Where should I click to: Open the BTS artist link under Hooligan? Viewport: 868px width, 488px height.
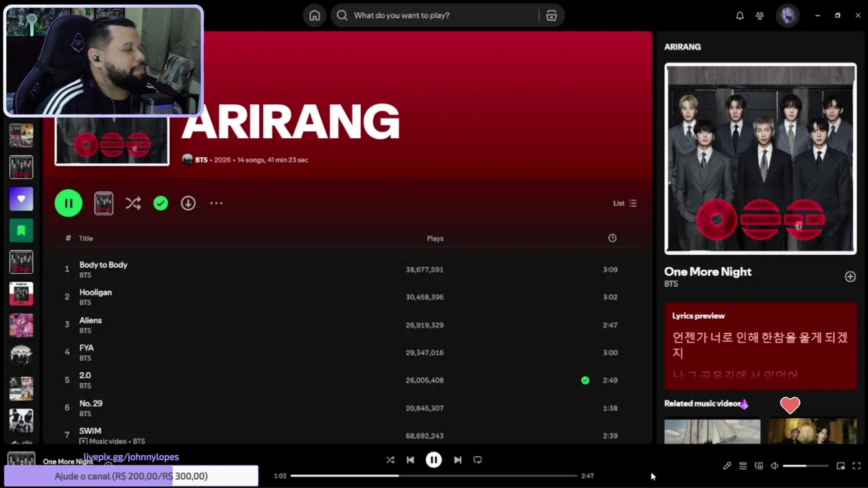85,302
